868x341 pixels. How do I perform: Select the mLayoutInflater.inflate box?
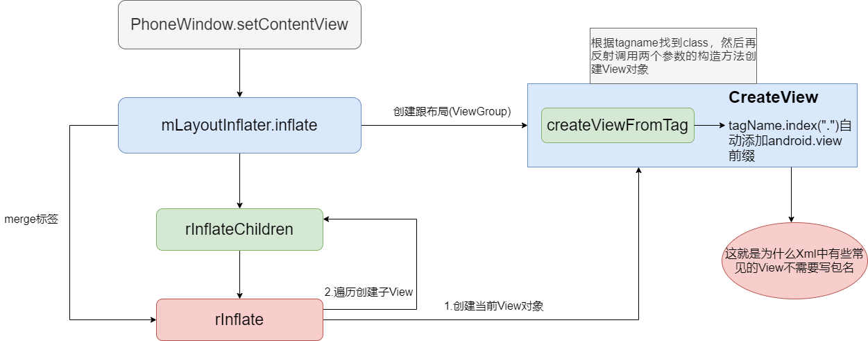(x=239, y=125)
